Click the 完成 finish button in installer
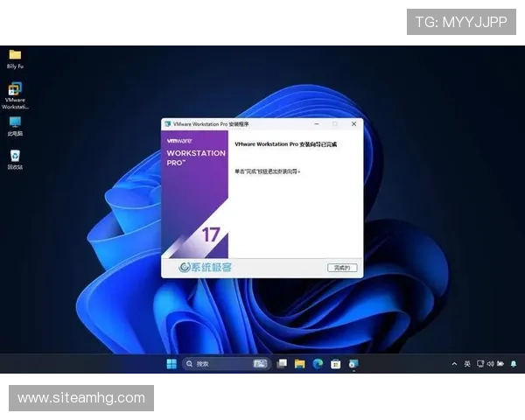The width and height of the screenshot is (525, 420). 342,267
